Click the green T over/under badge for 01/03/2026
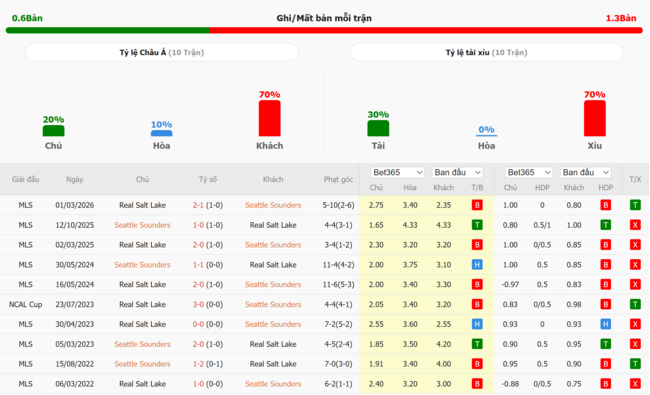This screenshot has width=650, height=395. tap(635, 205)
